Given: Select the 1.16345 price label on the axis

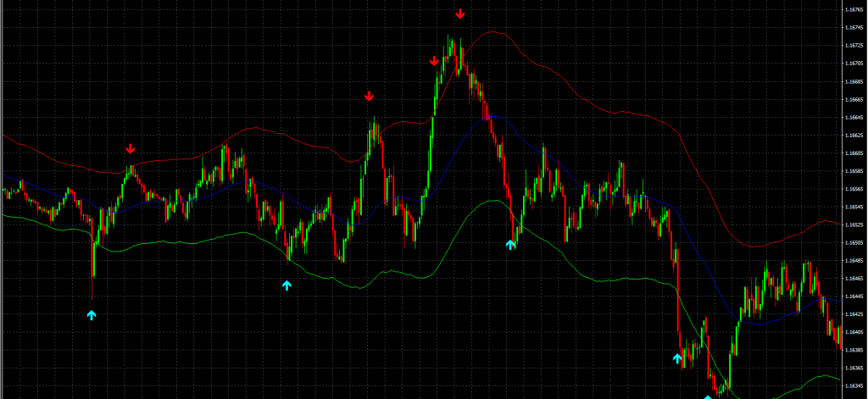Looking at the screenshot, I should 854,385.
